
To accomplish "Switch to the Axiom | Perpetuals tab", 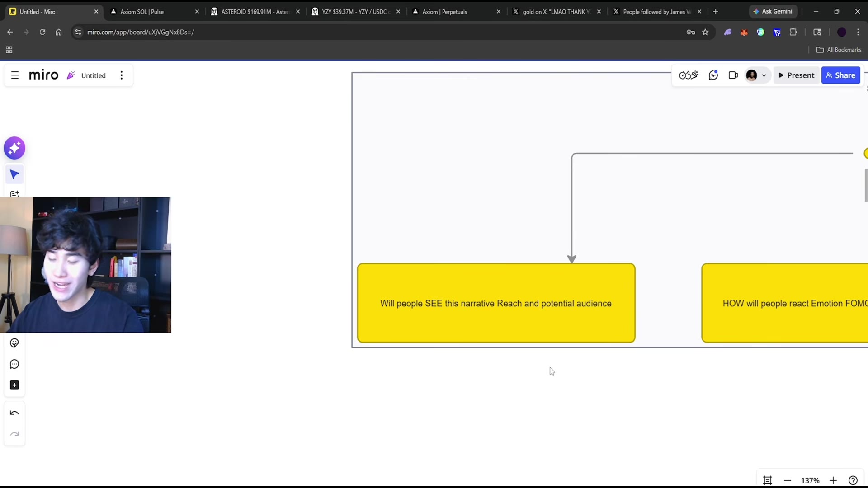I will click(457, 12).
